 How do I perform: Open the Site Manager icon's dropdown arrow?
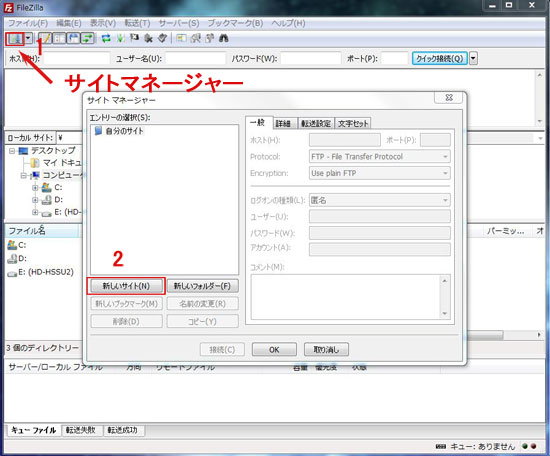click(29, 38)
